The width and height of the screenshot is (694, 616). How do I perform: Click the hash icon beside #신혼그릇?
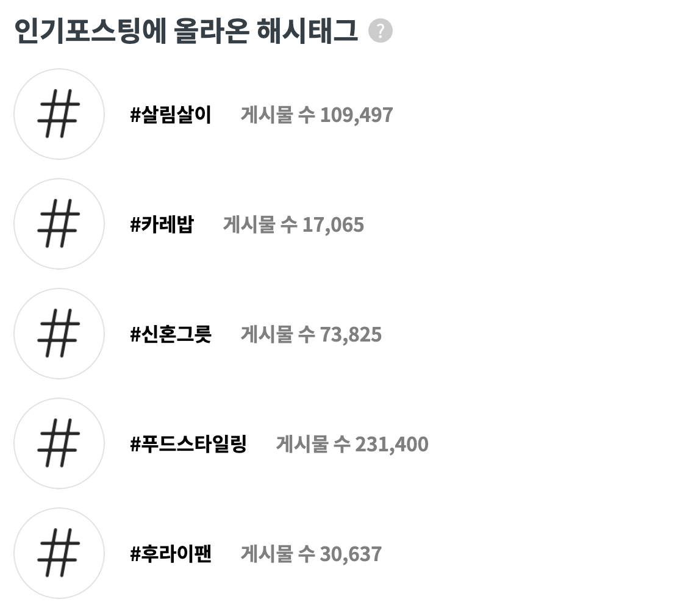pos(59,333)
